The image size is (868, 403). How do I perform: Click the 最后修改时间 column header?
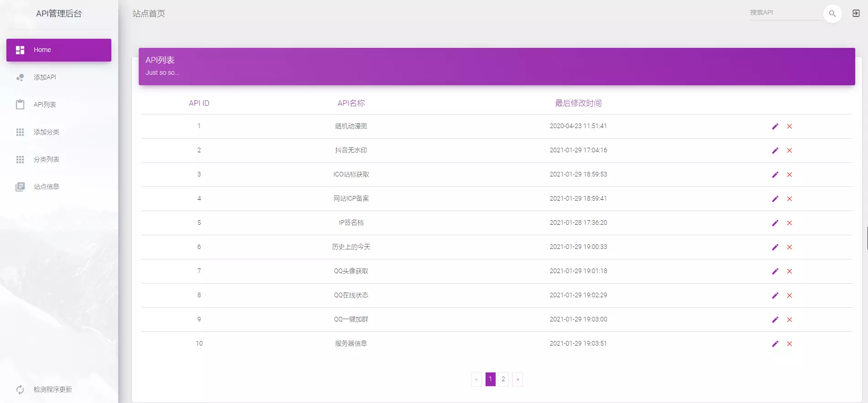(x=578, y=103)
